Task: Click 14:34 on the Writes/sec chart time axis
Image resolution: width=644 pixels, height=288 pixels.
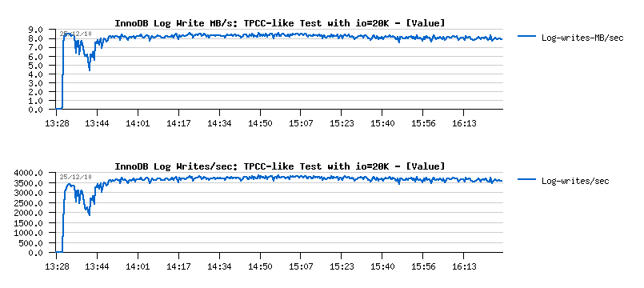Action: 219,267
